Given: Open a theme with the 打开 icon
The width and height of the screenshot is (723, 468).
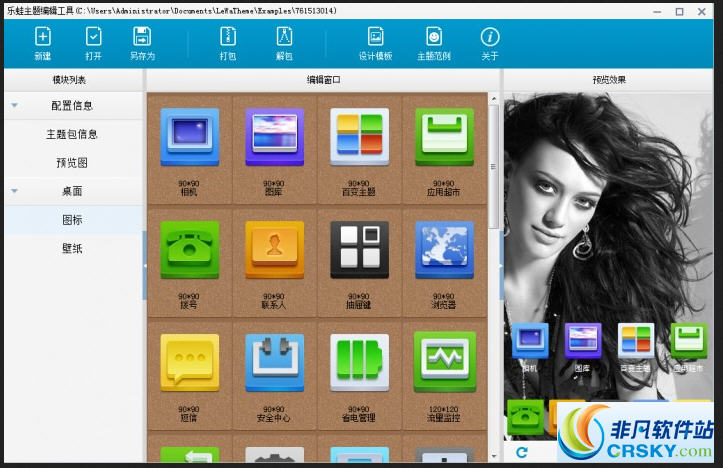Looking at the screenshot, I should pos(94,43).
